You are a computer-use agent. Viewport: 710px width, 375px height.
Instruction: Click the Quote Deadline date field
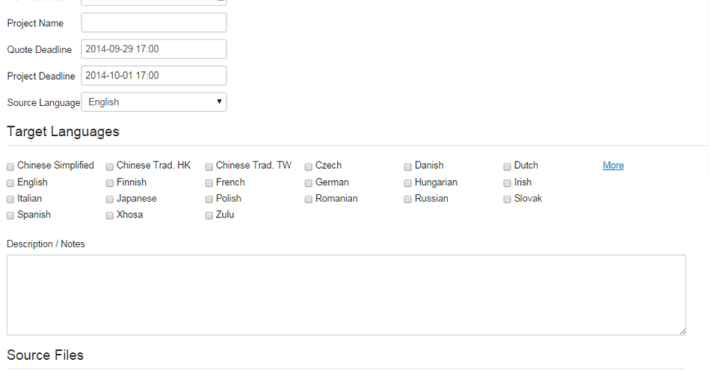pos(154,49)
